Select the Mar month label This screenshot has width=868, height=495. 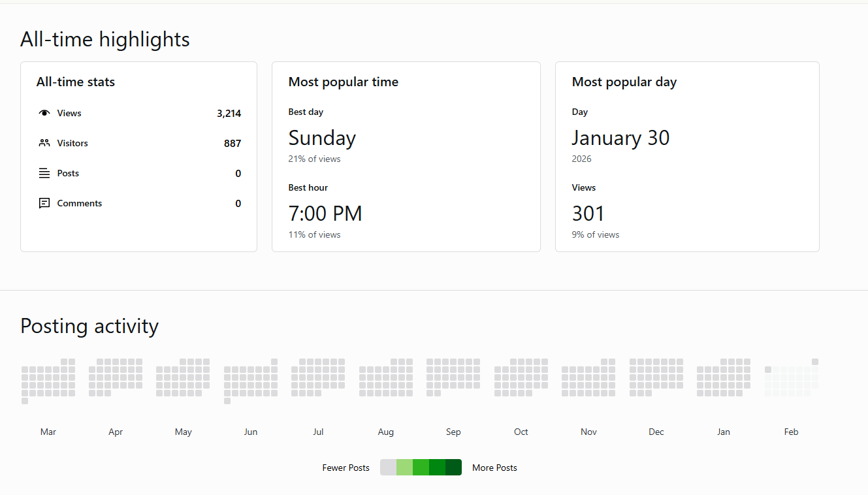(x=48, y=432)
